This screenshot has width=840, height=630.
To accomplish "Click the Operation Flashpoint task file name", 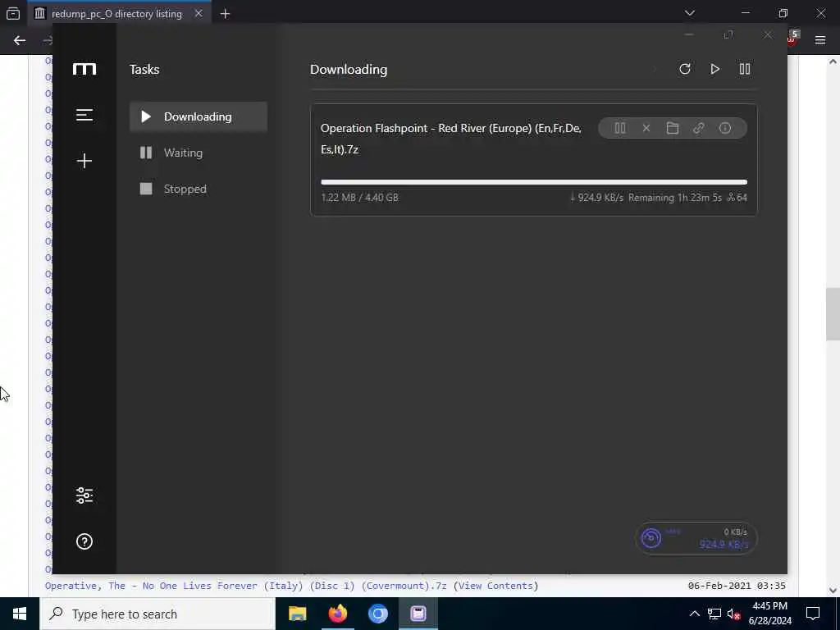I will [451, 139].
